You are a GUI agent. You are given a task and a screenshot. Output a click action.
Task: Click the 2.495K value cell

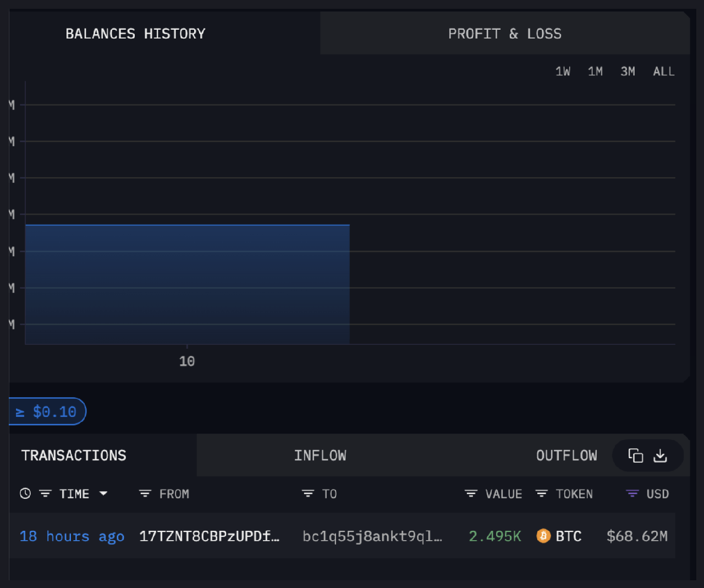pos(494,536)
